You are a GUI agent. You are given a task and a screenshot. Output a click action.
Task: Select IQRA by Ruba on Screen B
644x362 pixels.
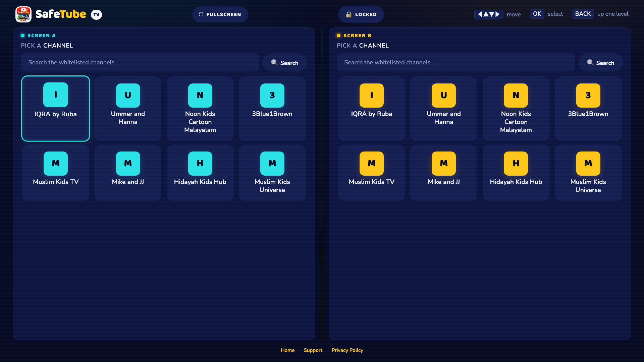pos(372,109)
